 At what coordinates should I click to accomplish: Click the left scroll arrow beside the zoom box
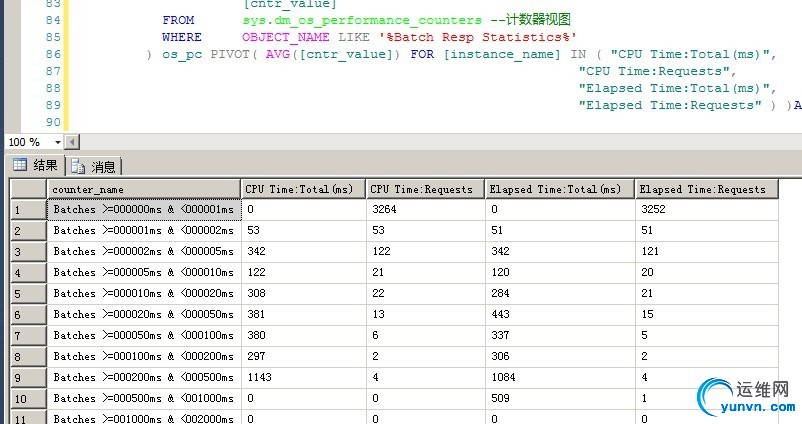73,142
